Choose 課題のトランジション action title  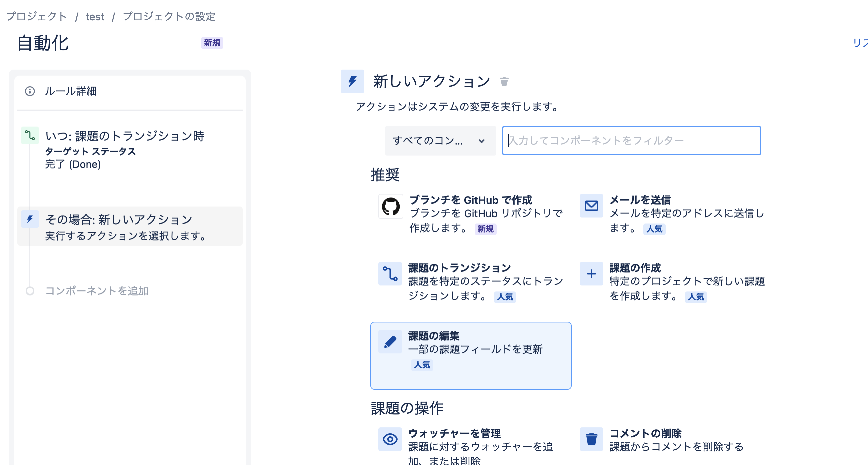[x=459, y=268]
